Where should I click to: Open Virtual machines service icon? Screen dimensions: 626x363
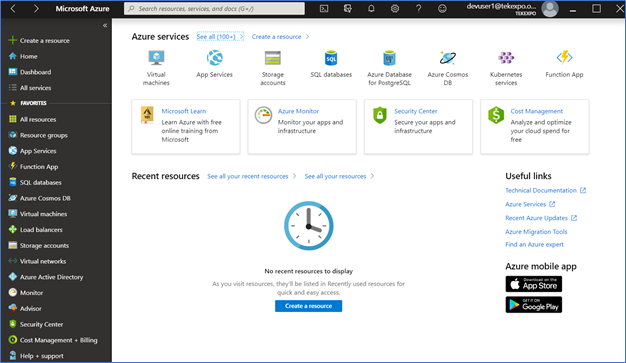tap(156, 58)
